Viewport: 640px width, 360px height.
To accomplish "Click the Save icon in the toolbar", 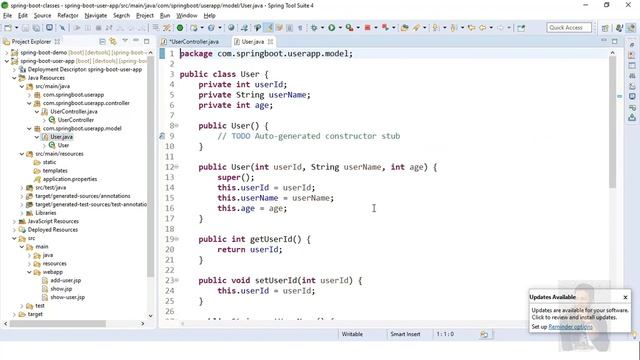I will 25,28.
